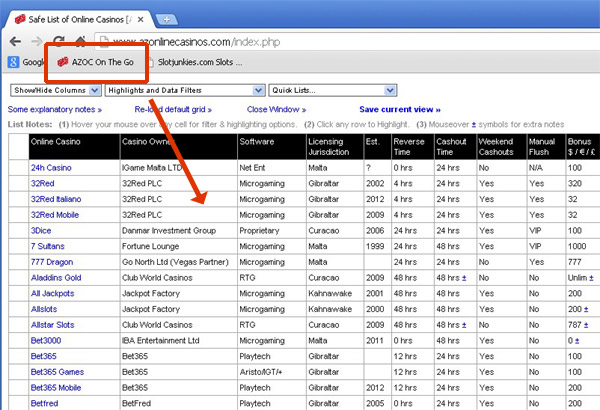The width and height of the screenshot is (600, 410).
Task: Click the Licensing Jurisdiction column header
Action: click(335, 147)
